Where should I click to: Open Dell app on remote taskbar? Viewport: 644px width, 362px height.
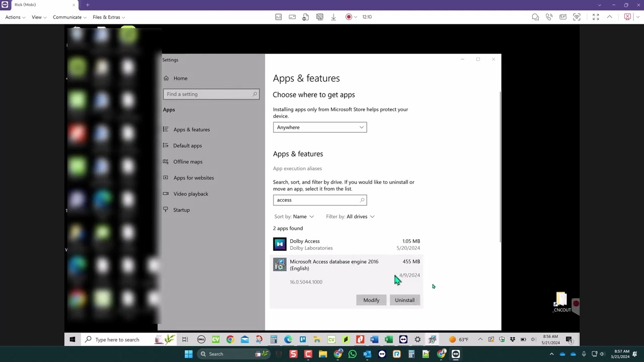(201, 340)
